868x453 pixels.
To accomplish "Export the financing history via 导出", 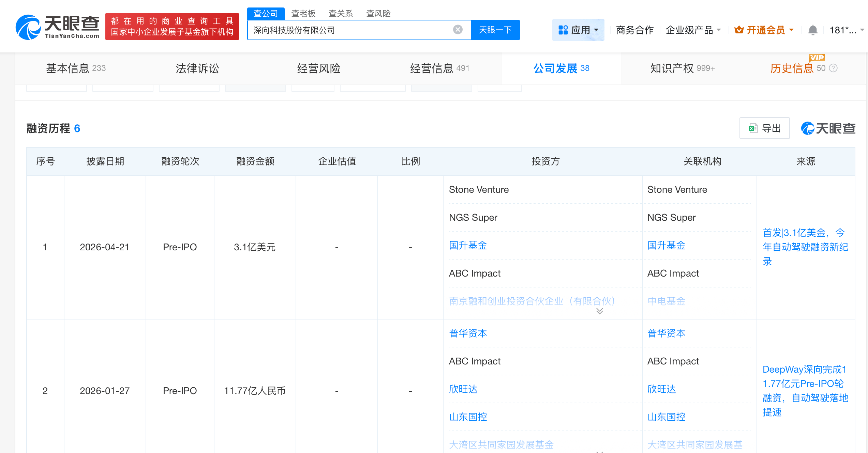I will coord(764,128).
